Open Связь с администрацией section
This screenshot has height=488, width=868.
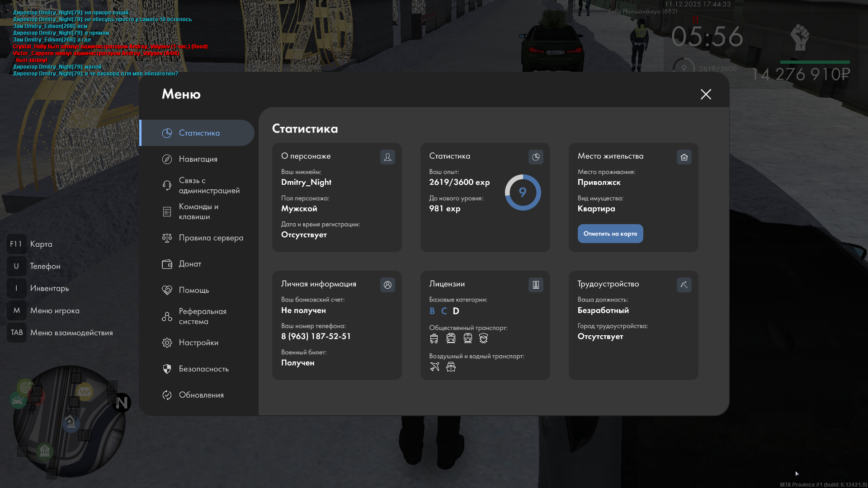coord(209,185)
